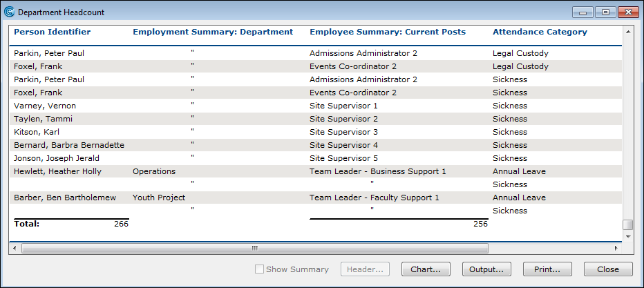Click the Attendance Category column header
This screenshot has width=644, height=288.
540,32
